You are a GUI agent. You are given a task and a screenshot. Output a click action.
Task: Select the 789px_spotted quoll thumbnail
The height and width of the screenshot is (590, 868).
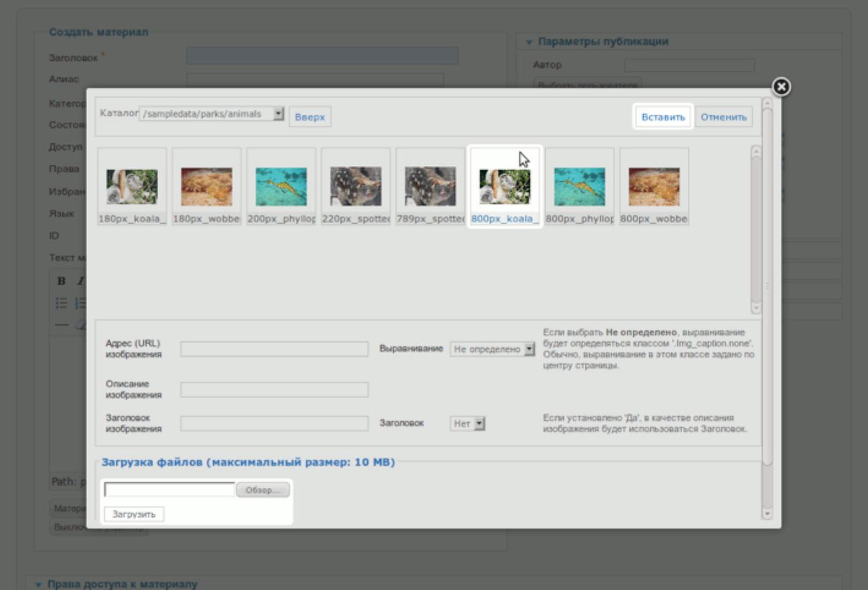coord(430,187)
